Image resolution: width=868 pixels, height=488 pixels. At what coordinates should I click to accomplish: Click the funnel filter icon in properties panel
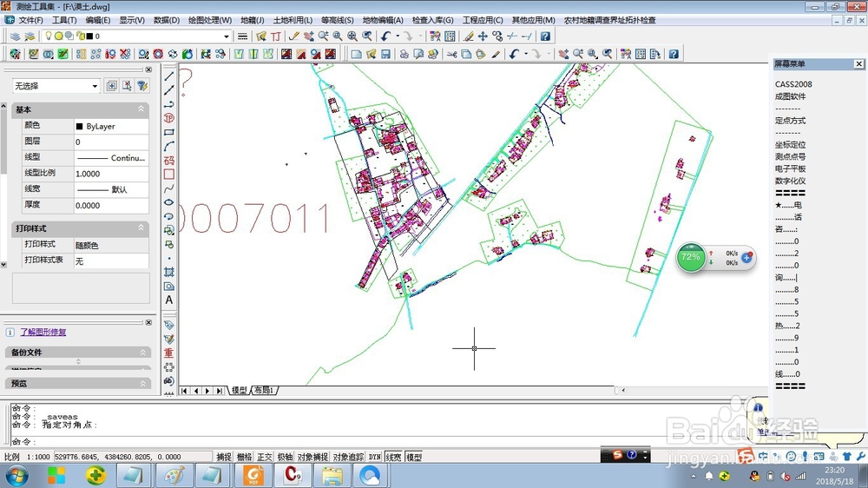point(142,86)
